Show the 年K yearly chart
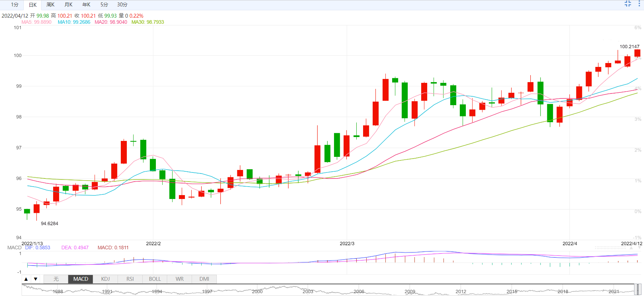 pos(86,5)
